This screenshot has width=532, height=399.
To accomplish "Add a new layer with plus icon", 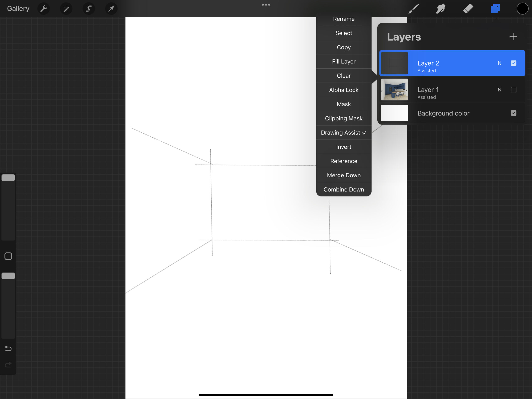I will [x=513, y=37].
